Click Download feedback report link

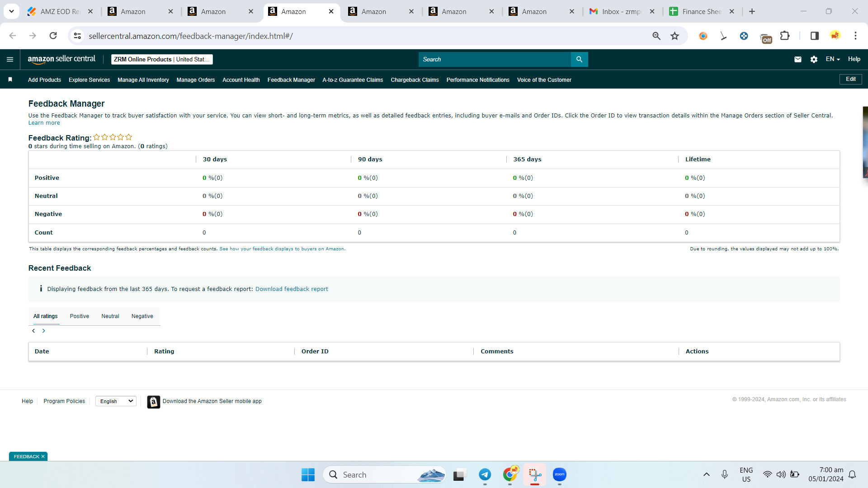292,289
